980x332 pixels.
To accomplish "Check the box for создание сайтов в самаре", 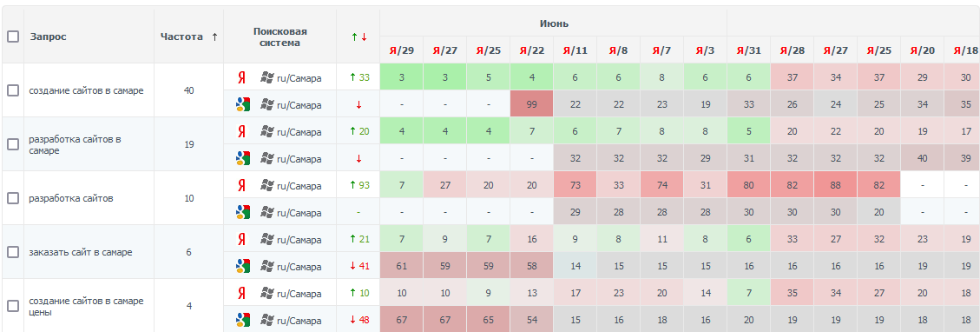I will (12, 90).
